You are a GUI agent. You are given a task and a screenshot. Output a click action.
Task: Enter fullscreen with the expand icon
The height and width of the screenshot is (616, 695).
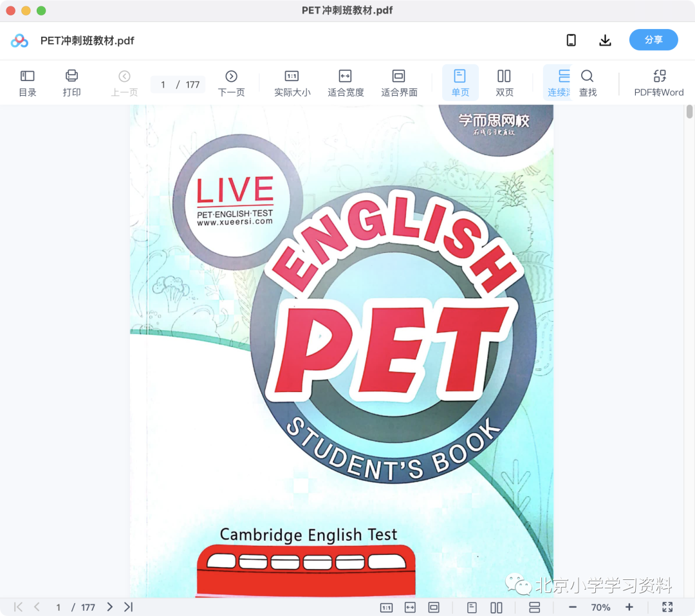tap(667, 607)
